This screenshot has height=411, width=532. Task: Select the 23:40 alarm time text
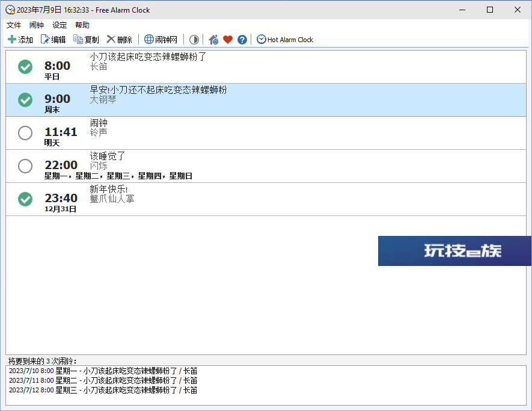click(61, 198)
